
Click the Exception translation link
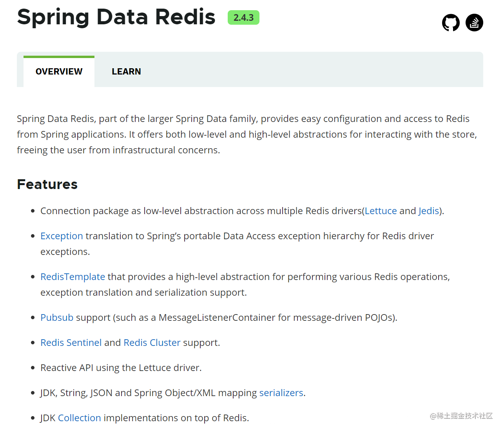[62, 236]
